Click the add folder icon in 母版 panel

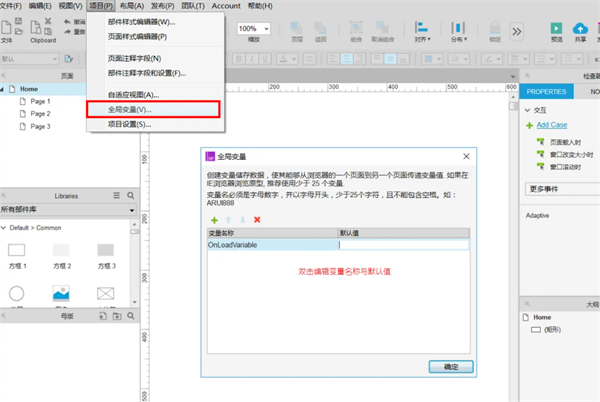[115, 316]
